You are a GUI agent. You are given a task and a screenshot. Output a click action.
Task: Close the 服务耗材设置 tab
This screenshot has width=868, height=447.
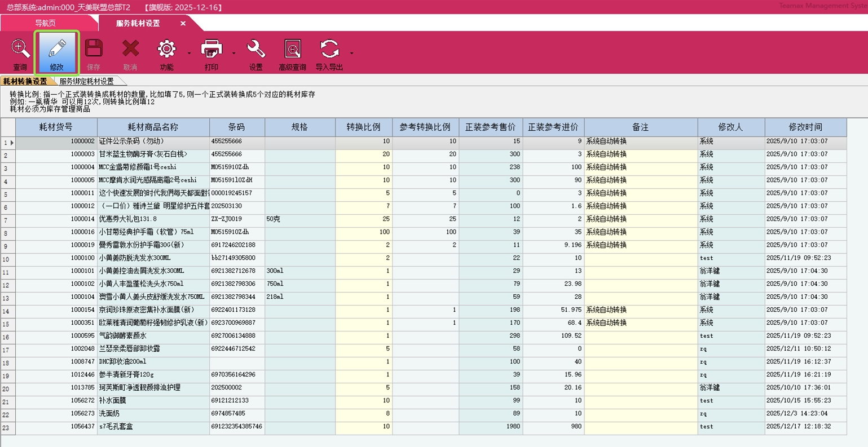click(x=183, y=23)
